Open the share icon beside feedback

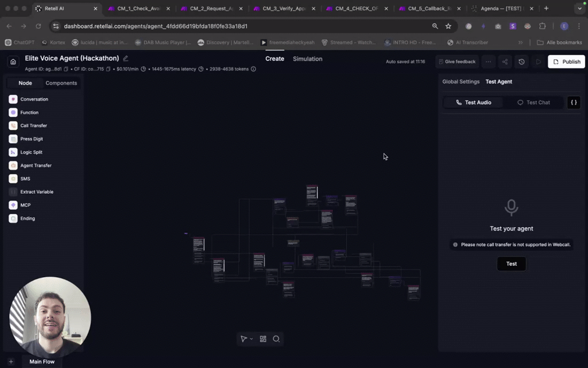505,62
